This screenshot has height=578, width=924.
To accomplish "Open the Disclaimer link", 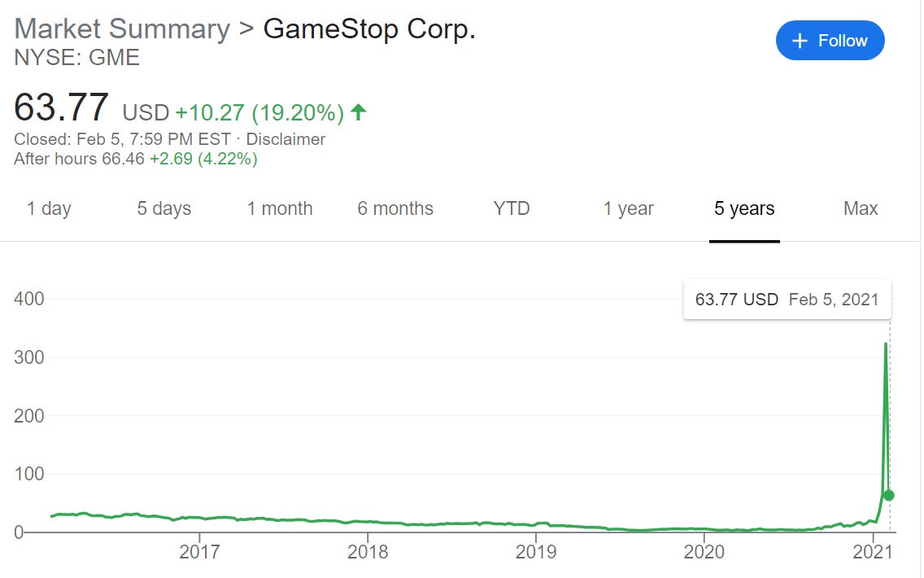I will click(x=285, y=139).
